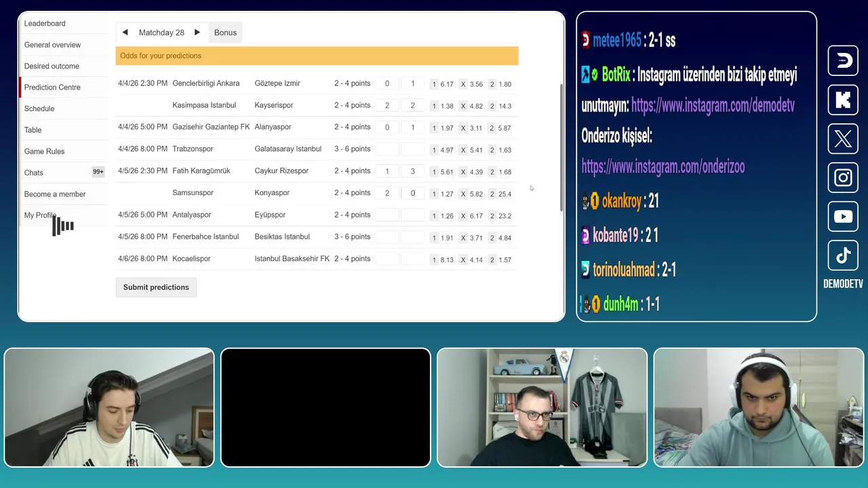Click empty away score for Eyüpspor
Image resolution: width=868 pixels, height=488 pixels.
pyautogui.click(x=412, y=215)
